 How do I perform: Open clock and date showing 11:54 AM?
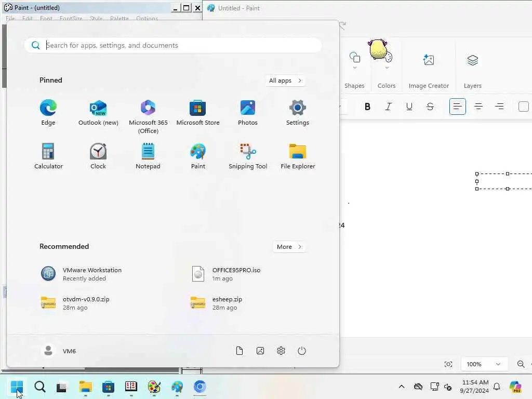tap(475, 387)
